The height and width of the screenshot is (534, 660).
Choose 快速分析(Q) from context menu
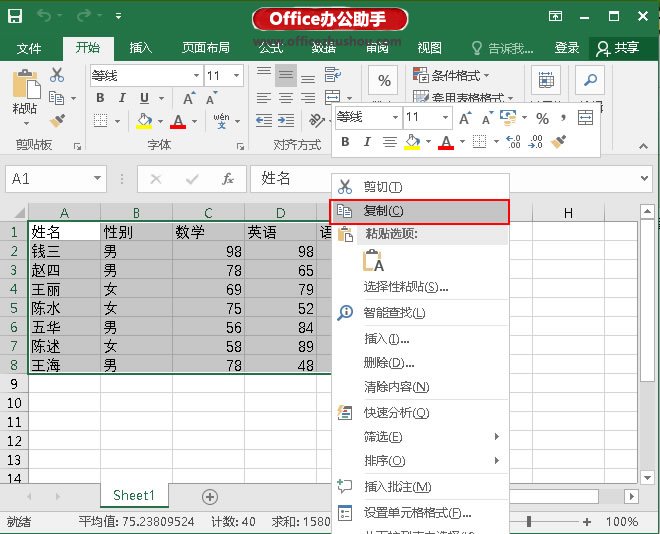pyautogui.click(x=420, y=413)
